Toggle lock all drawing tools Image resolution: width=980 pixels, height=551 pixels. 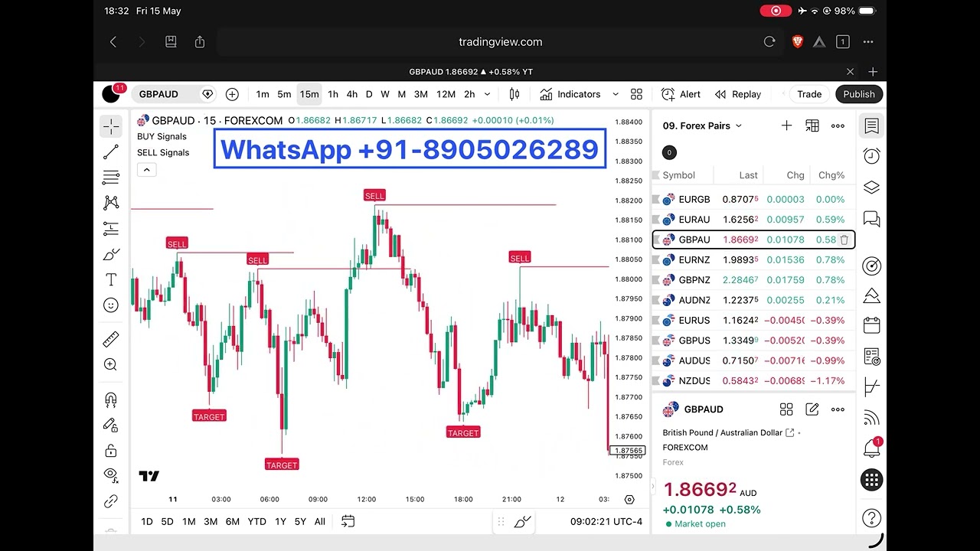[x=111, y=450]
